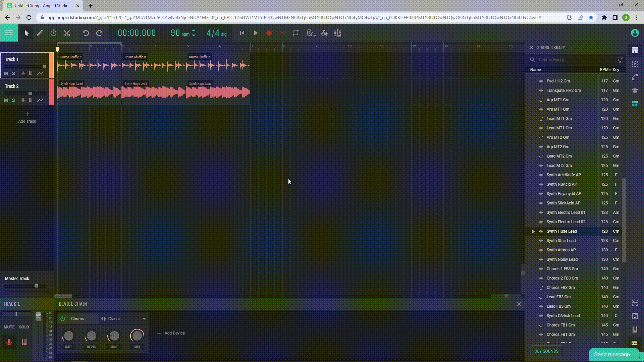This screenshot has height=362, width=644.
Task: Click the graduation cap tutorials icon
Action: pos(635,90)
